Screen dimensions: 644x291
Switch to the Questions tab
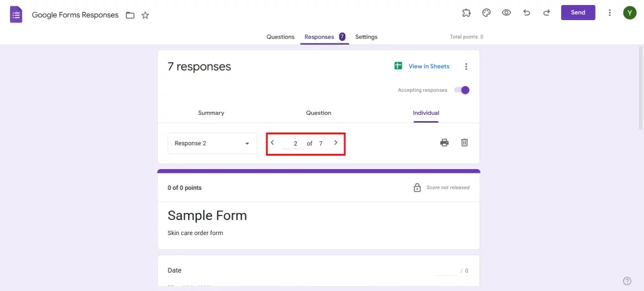click(280, 37)
